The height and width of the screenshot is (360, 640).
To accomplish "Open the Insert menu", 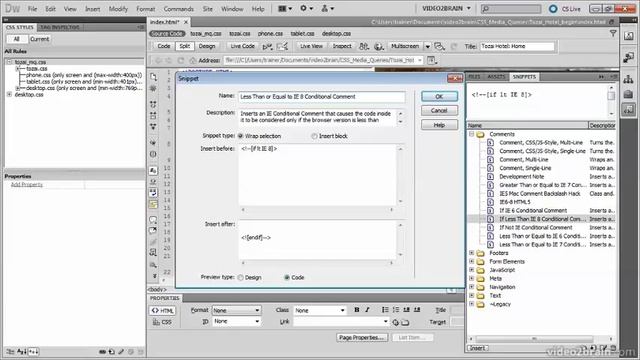I will pos(93,9).
